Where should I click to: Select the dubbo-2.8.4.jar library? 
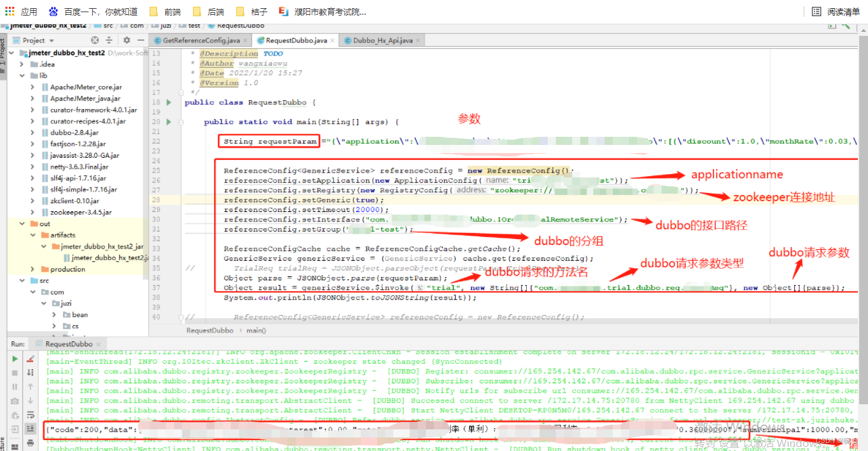[73, 132]
